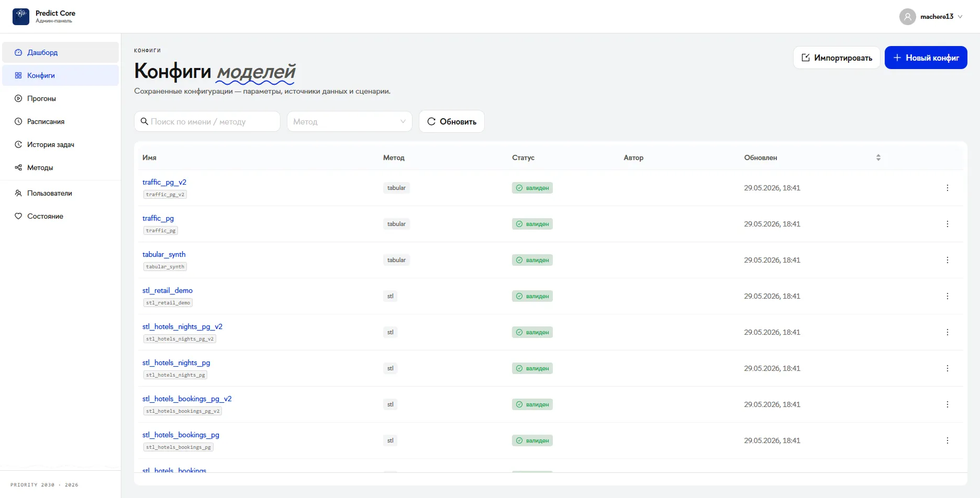The width and height of the screenshot is (980, 498).
Task: Open Состояние page
Action: pos(61,216)
